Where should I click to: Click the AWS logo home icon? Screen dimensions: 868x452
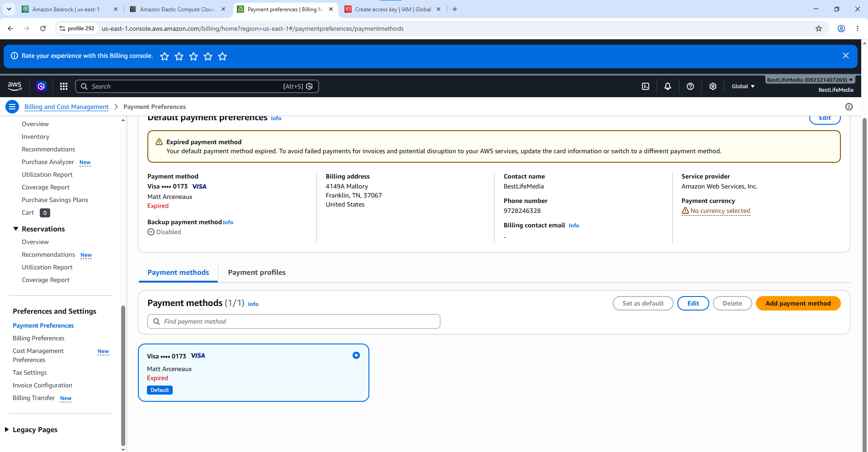[14, 86]
